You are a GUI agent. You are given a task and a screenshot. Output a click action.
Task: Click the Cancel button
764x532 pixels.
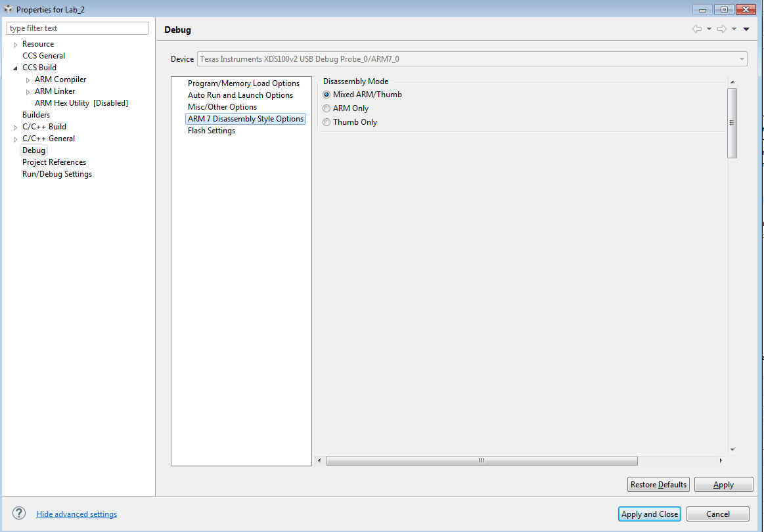pos(718,514)
